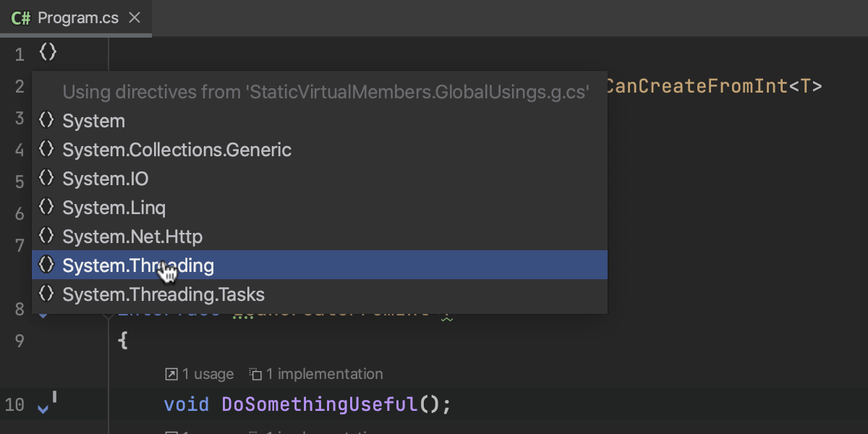Open the '1 usage' code hint
This screenshot has width=868, height=434.
(x=208, y=374)
